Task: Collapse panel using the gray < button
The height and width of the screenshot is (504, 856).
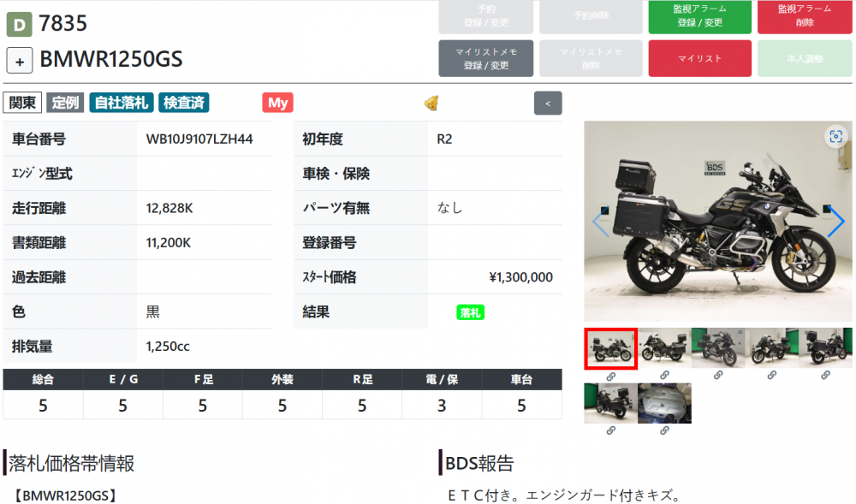Action: click(548, 103)
